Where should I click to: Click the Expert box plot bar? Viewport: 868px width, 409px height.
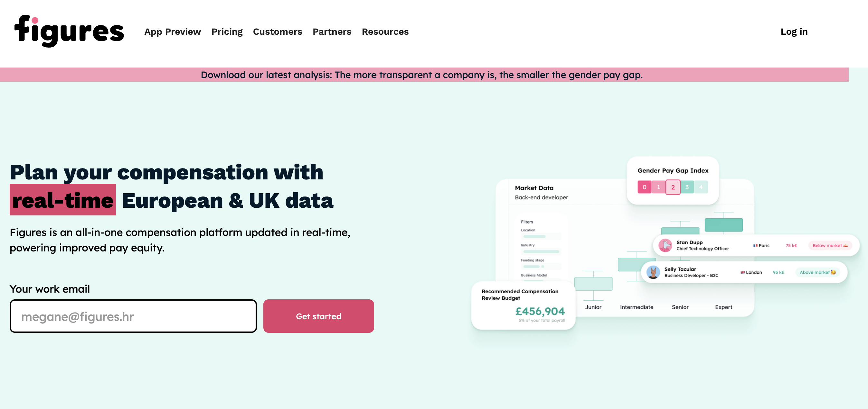click(723, 224)
